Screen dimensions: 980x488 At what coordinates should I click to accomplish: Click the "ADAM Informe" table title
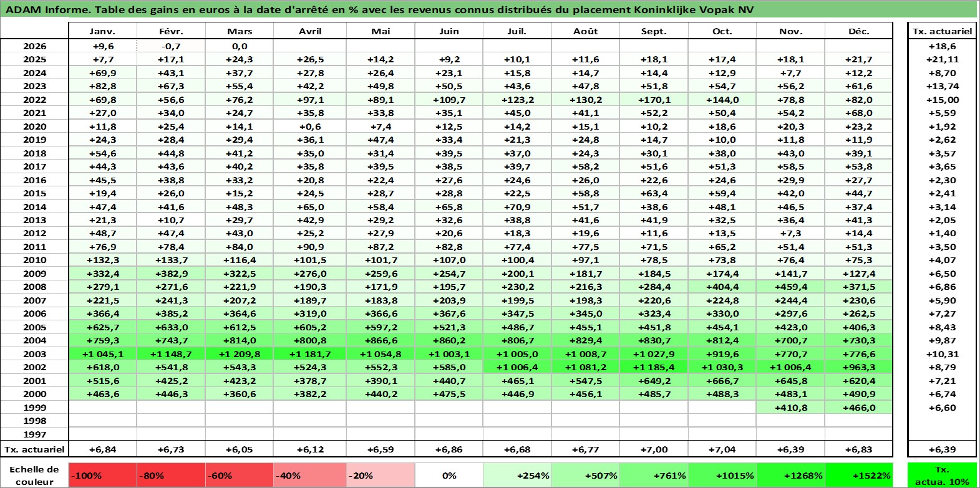[379, 10]
